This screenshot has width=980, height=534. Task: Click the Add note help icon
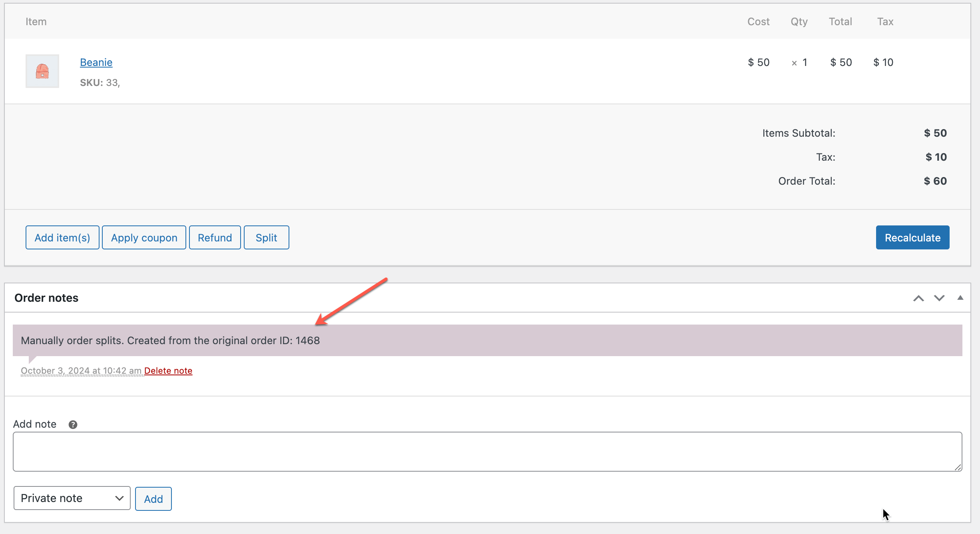point(73,424)
